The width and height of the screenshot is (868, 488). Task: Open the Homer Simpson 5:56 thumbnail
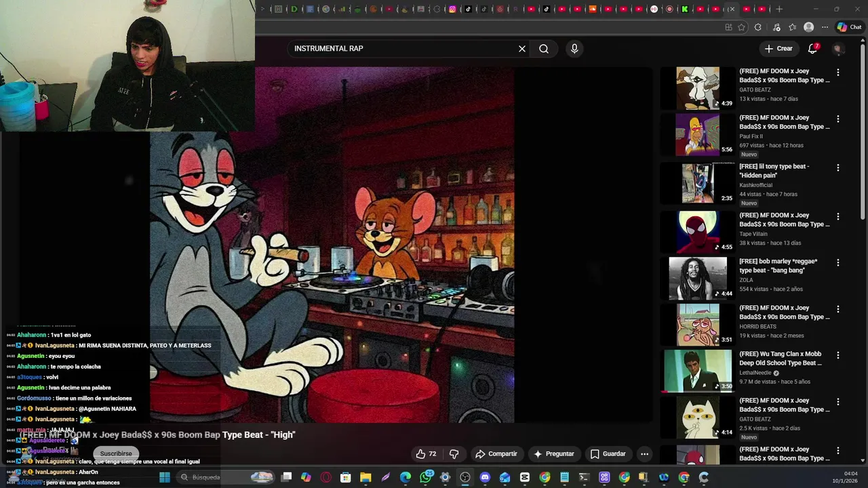[x=698, y=134]
